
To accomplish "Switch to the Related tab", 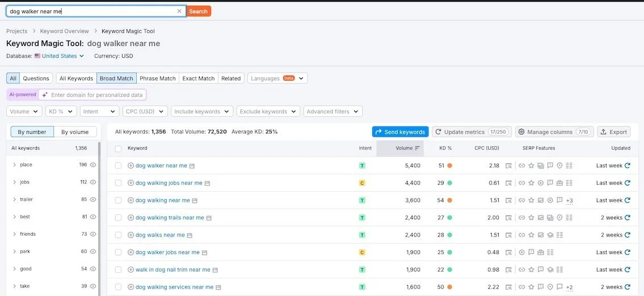I will pos(231,78).
